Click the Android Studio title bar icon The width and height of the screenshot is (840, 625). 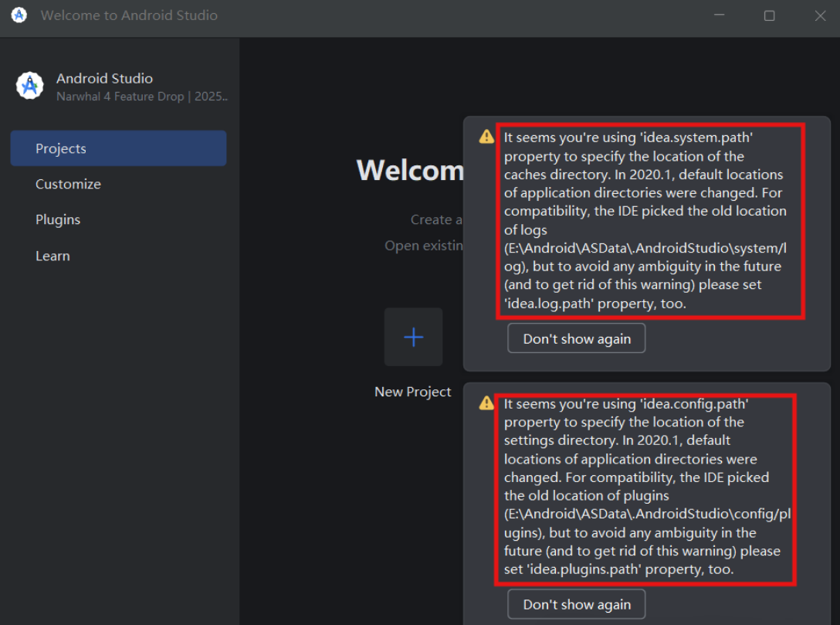click(x=19, y=15)
